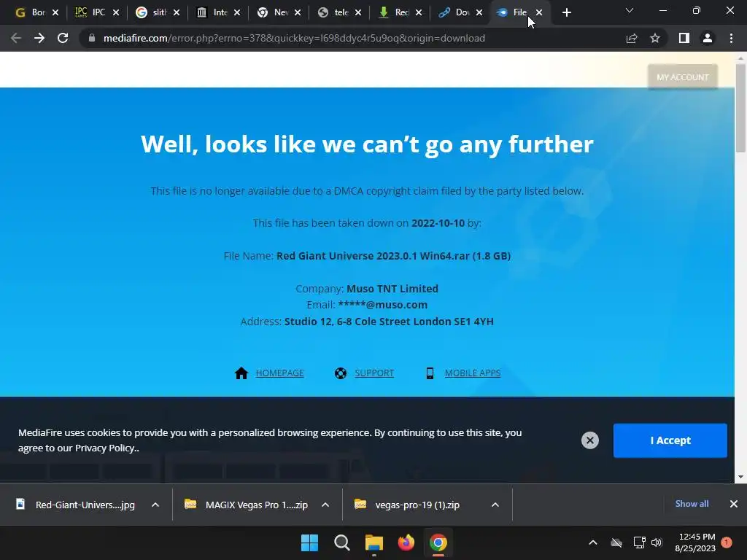The width and height of the screenshot is (747, 560).
Task: Open the MY ACCOUNT button
Action: coord(682,77)
